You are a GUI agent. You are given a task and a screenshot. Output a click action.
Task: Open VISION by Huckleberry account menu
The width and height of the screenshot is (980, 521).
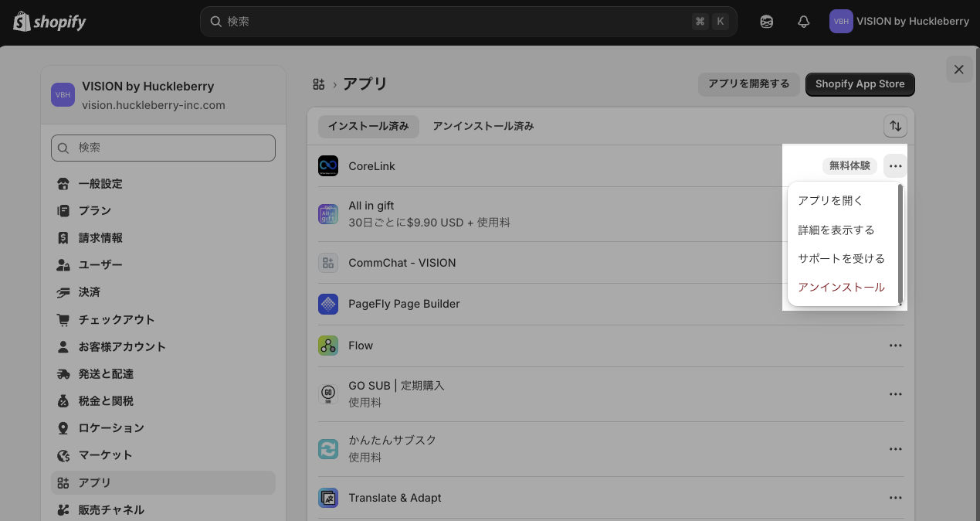tap(899, 22)
